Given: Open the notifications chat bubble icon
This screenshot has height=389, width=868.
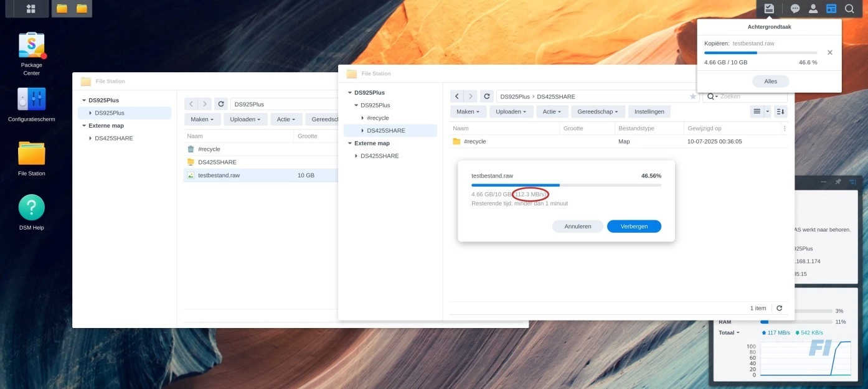Looking at the screenshot, I should pyautogui.click(x=795, y=9).
